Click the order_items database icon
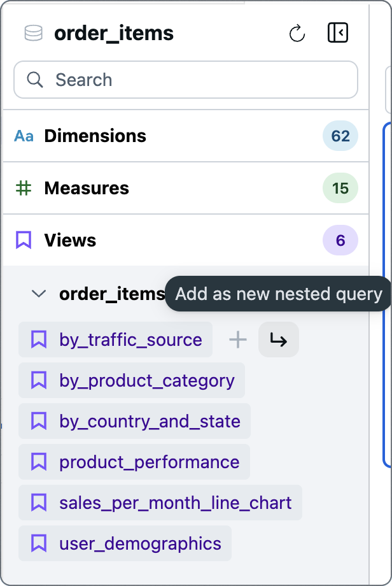Screen dimensions: 392x586 coord(32,33)
